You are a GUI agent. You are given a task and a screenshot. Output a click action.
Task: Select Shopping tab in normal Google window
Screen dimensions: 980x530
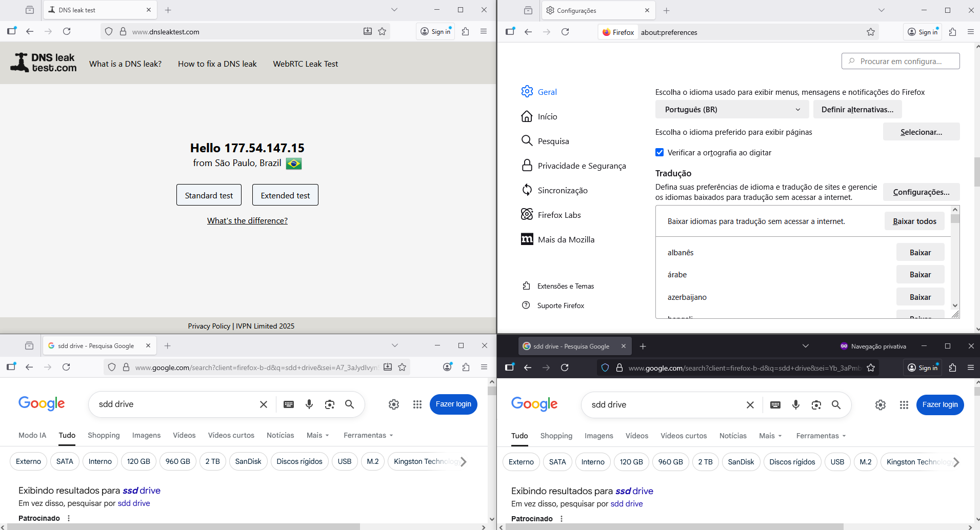(104, 435)
